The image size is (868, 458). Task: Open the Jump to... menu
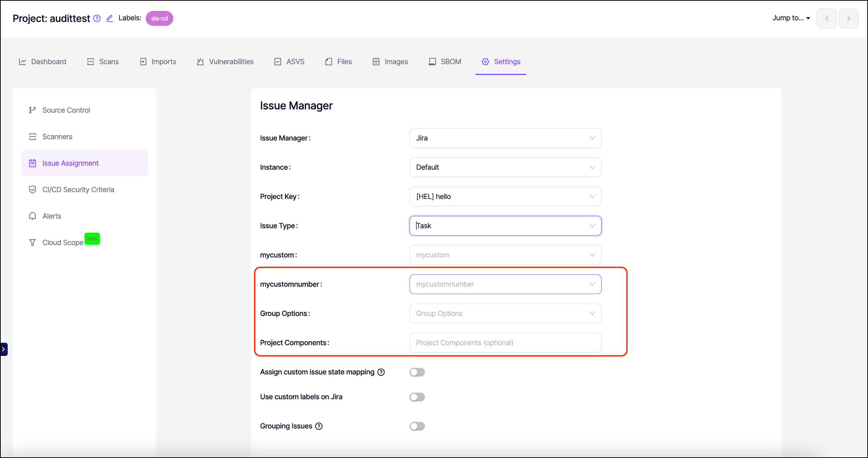(x=791, y=18)
